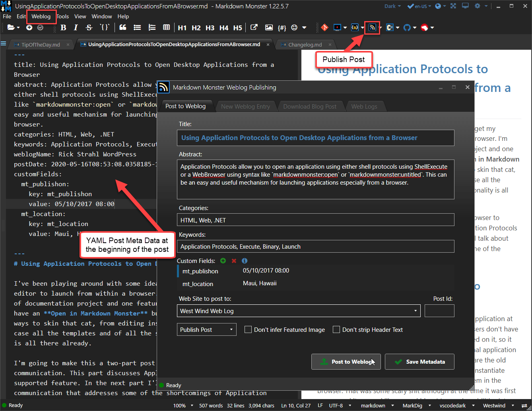Switch to New Weblog Entry tab
The image size is (532, 411).
(x=245, y=106)
